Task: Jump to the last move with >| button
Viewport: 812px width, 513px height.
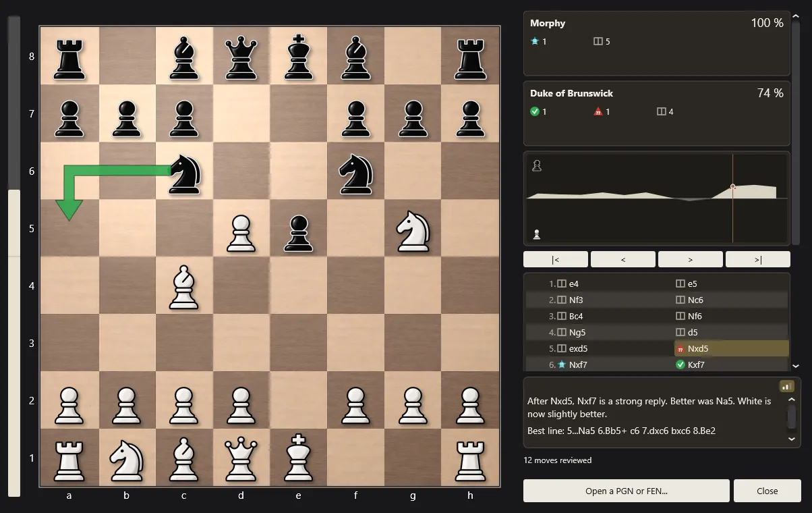Action: (x=758, y=259)
